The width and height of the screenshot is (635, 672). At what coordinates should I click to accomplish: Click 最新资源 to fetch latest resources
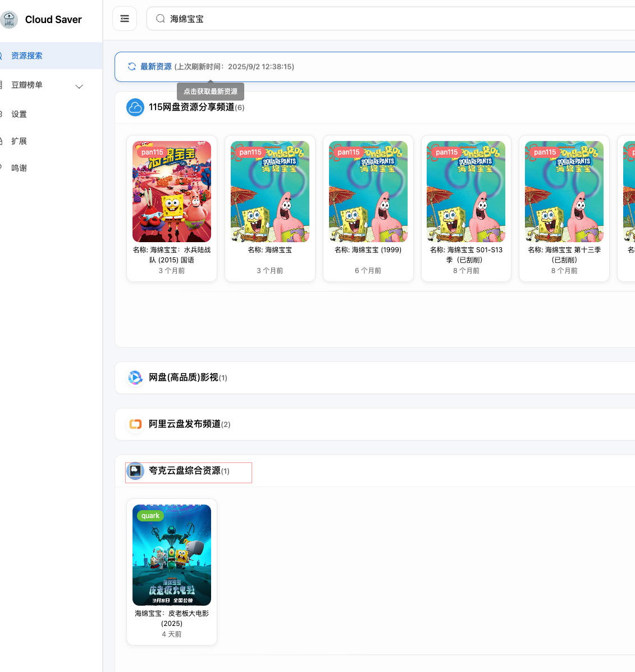coord(156,66)
